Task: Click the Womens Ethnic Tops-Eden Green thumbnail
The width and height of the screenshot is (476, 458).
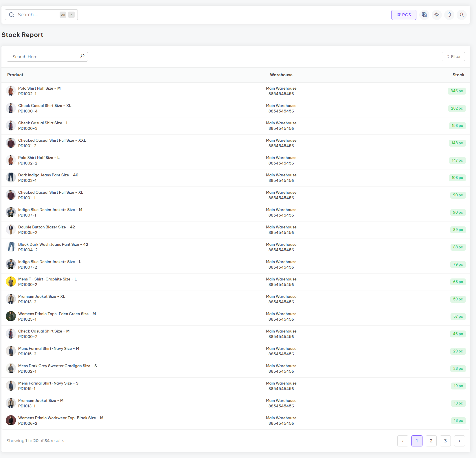Action: tap(11, 316)
